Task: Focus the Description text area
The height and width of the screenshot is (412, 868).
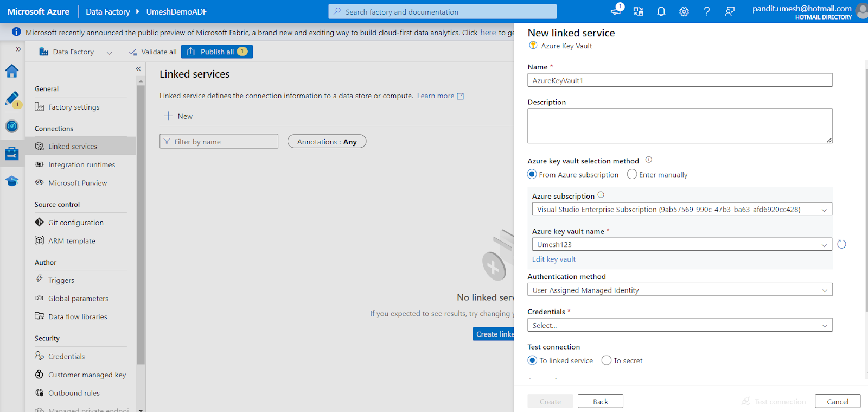Action: pyautogui.click(x=680, y=125)
